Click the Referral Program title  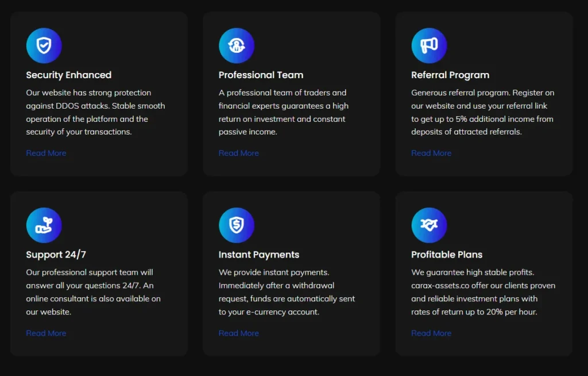point(450,75)
